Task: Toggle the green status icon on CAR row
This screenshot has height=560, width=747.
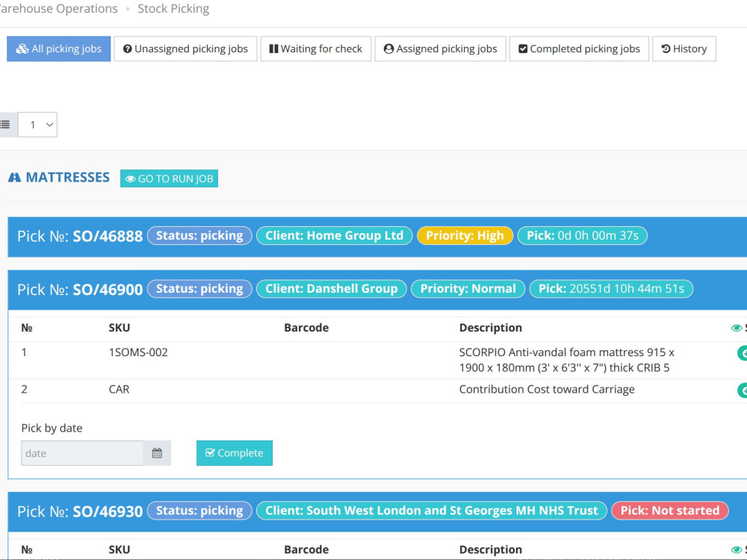Action: [x=743, y=391]
